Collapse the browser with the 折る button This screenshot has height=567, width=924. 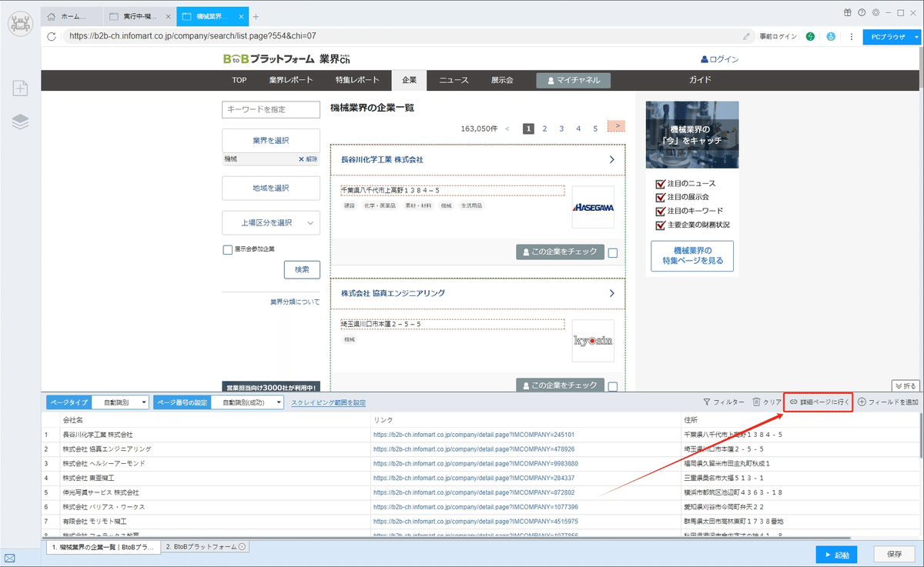pos(906,385)
